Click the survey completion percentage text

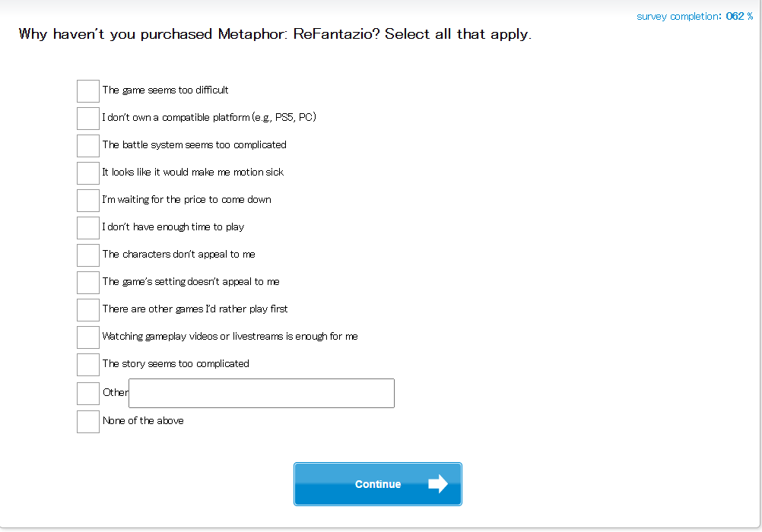click(x=694, y=16)
